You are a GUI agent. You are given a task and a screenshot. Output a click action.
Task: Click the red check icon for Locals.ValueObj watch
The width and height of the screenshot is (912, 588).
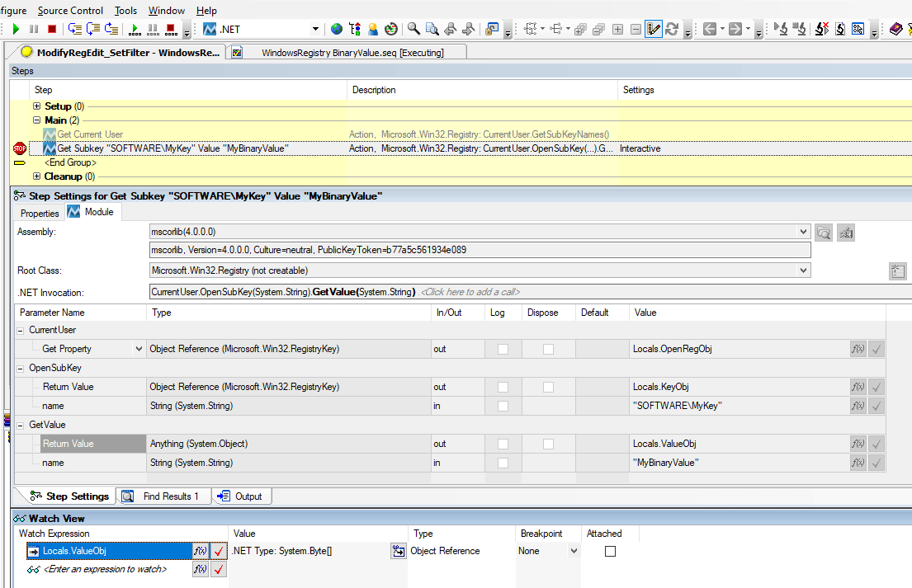coord(219,551)
